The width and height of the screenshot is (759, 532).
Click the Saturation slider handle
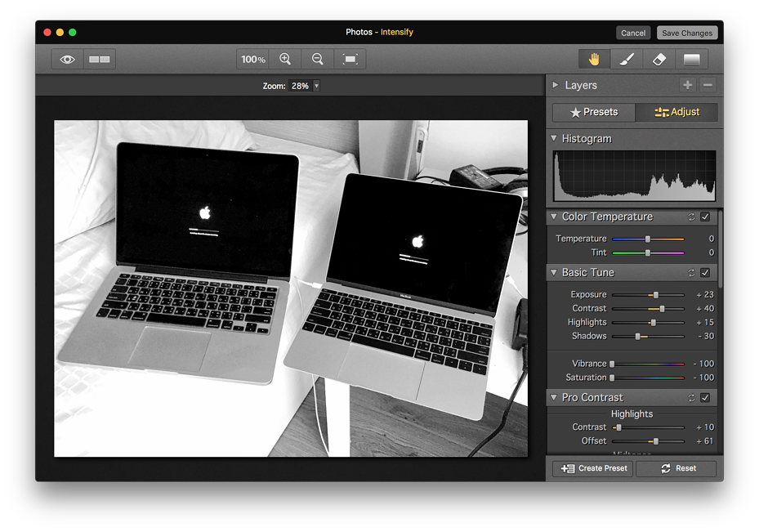click(x=612, y=378)
